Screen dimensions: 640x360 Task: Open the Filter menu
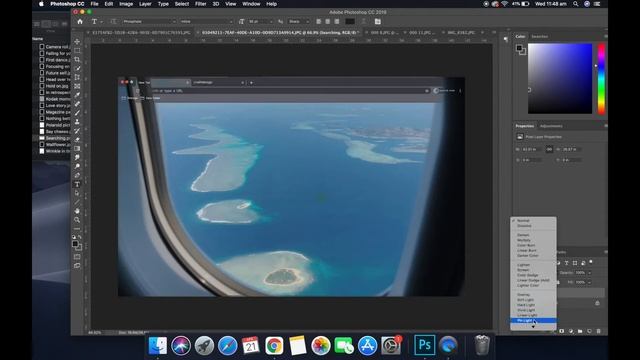coord(200,4)
